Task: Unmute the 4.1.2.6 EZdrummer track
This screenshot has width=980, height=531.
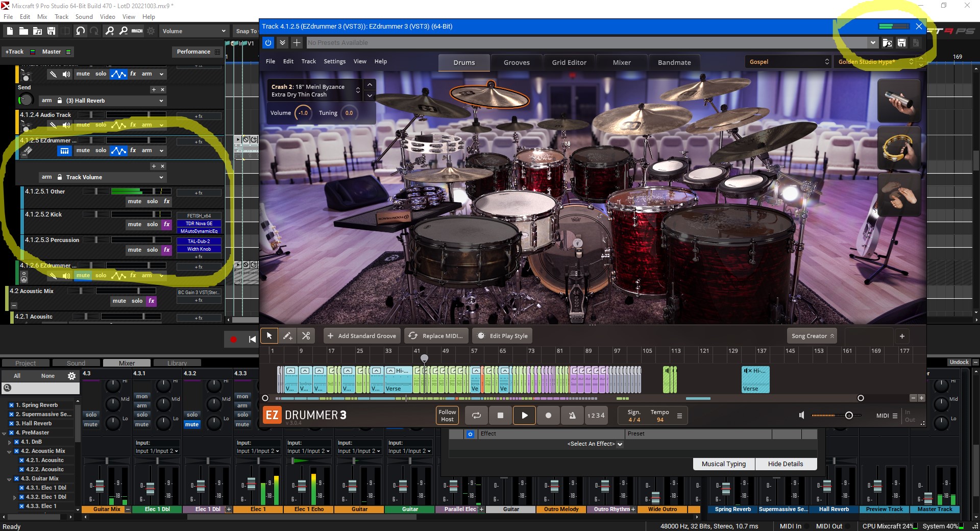Action: coord(83,275)
